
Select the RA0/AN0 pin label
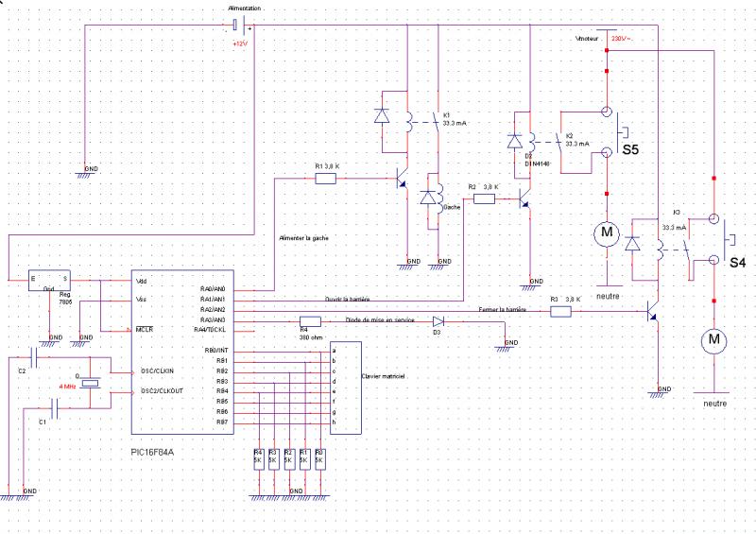pos(213,289)
